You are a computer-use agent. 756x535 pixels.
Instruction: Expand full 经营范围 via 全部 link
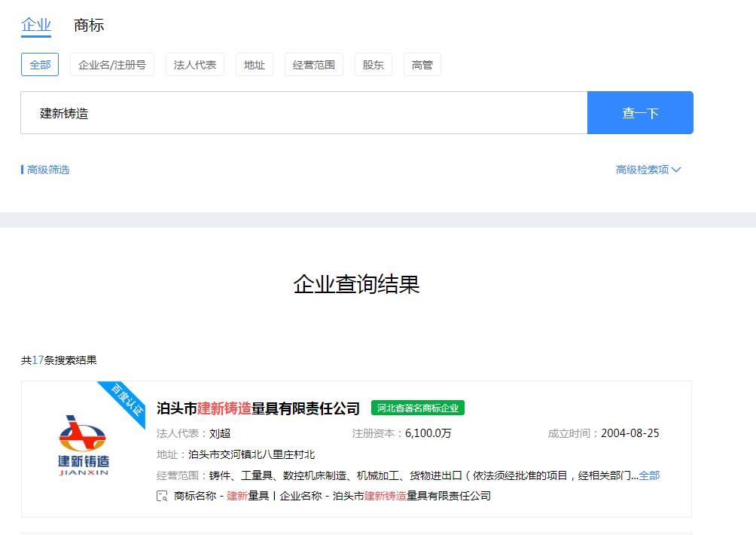tap(649, 475)
